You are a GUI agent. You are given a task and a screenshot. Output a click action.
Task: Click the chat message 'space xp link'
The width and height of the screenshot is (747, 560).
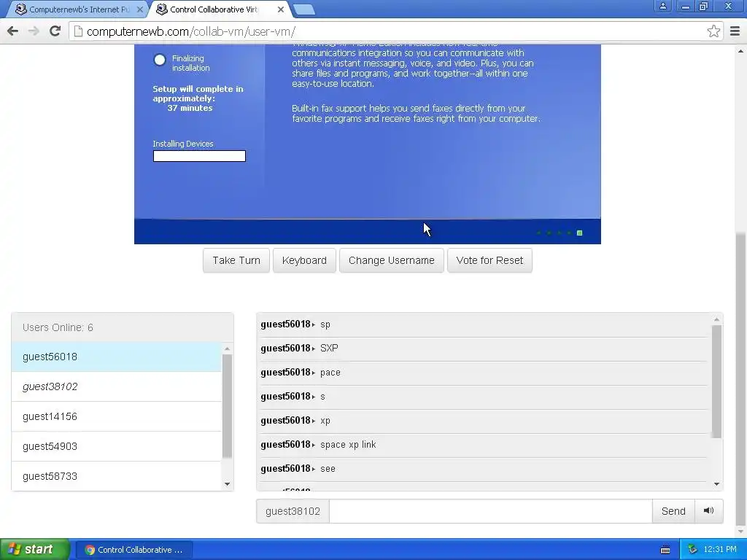click(x=348, y=444)
